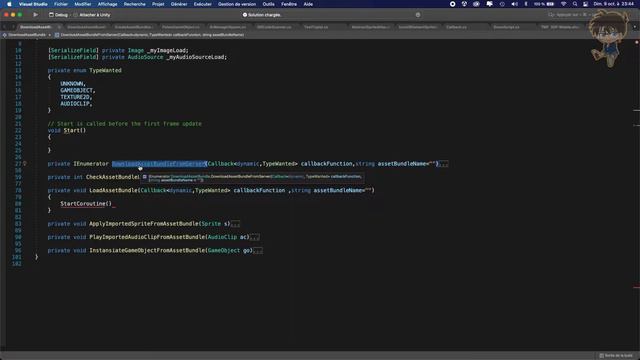This screenshot has height=360, width=640.
Task: Open the Debug configuration selector
Action: coord(58,15)
